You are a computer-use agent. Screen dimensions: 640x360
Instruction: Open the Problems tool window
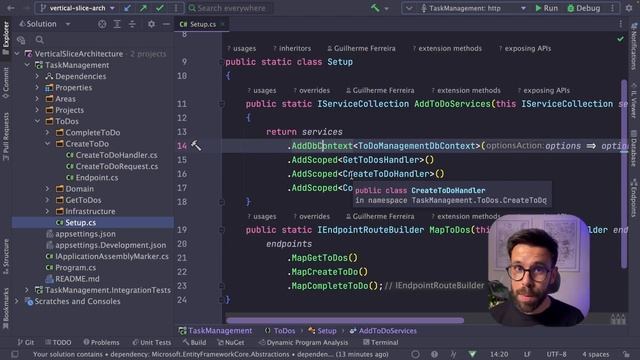tap(101, 342)
